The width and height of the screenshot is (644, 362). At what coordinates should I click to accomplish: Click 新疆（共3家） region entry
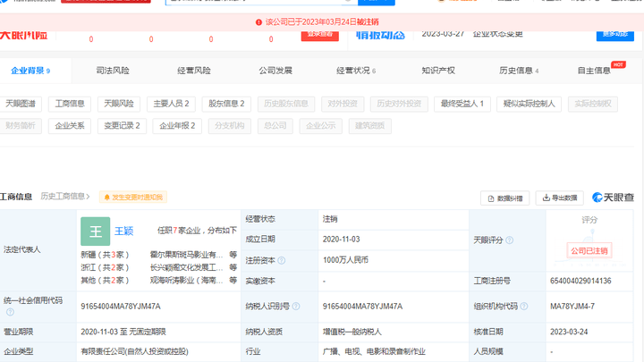click(106, 255)
